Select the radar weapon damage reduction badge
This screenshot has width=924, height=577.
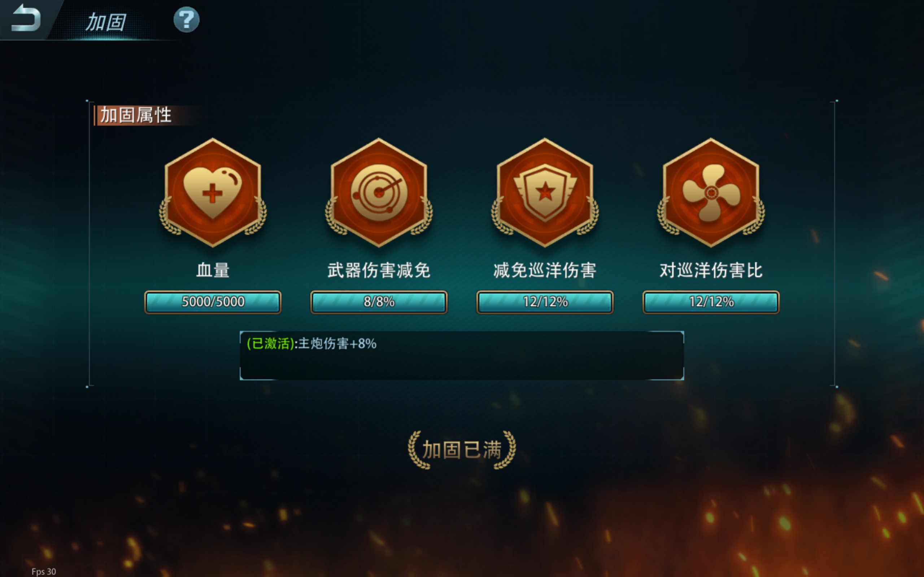click(x=379, y=193)
